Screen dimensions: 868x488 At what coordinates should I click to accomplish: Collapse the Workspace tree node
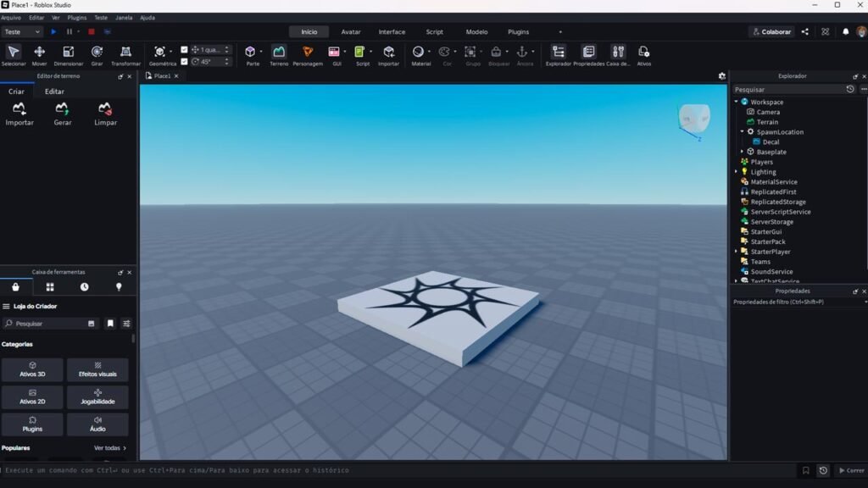click(x=737, y=102)
